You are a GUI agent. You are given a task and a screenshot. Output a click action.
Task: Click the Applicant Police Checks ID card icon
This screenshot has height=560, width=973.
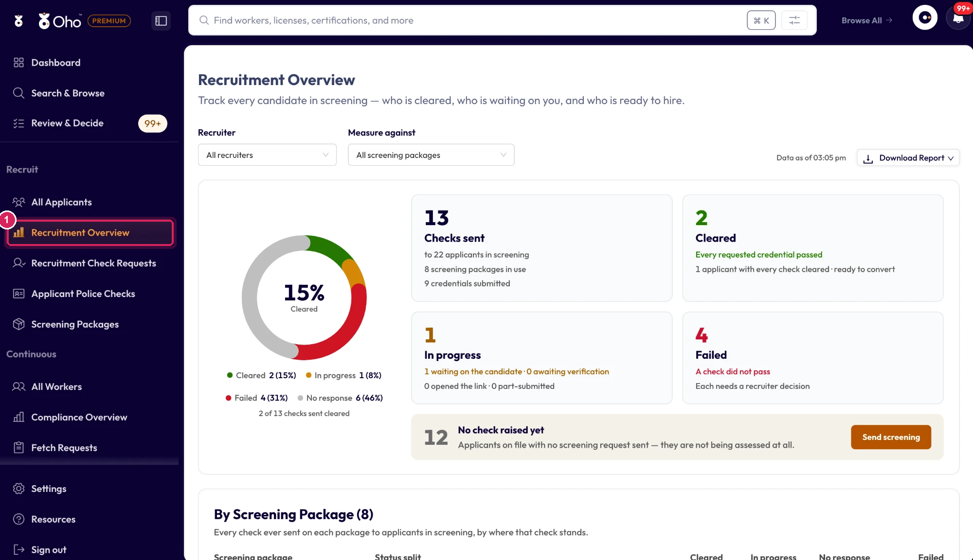pyautogui.click(x=18, y=294)
